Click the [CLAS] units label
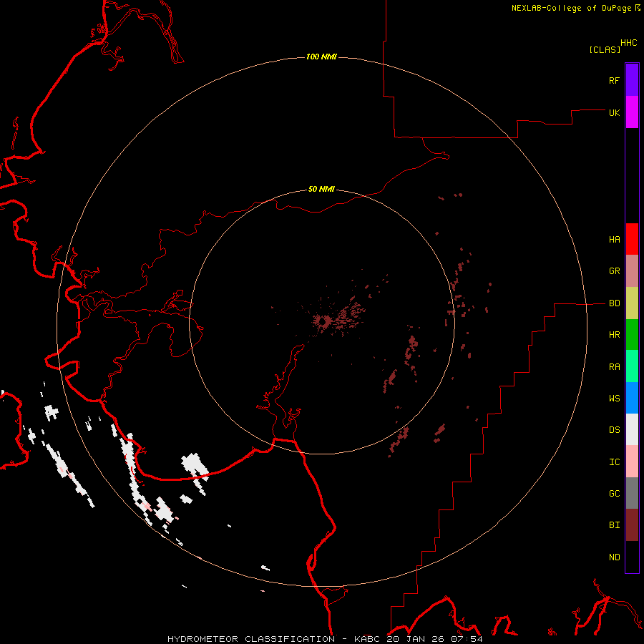This screenshot has height=644, width=644. [605, 49]
